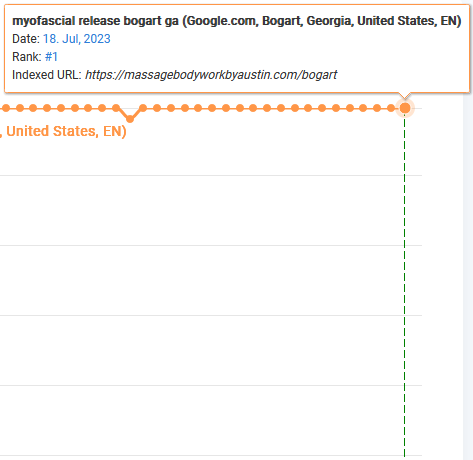Select the data point adjacent to the highlighted one
The height and width of the screenshot is (460, 473).
(391, 108)
